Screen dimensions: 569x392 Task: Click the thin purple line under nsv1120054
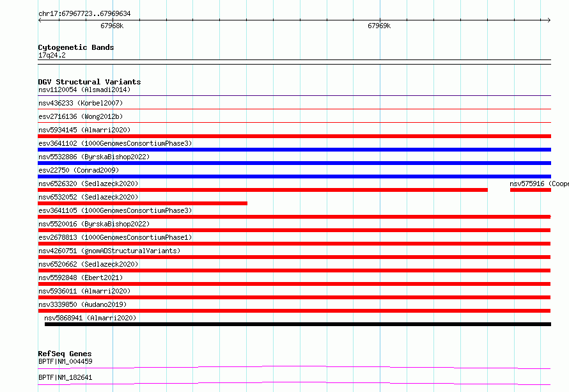tap(294, 95)
